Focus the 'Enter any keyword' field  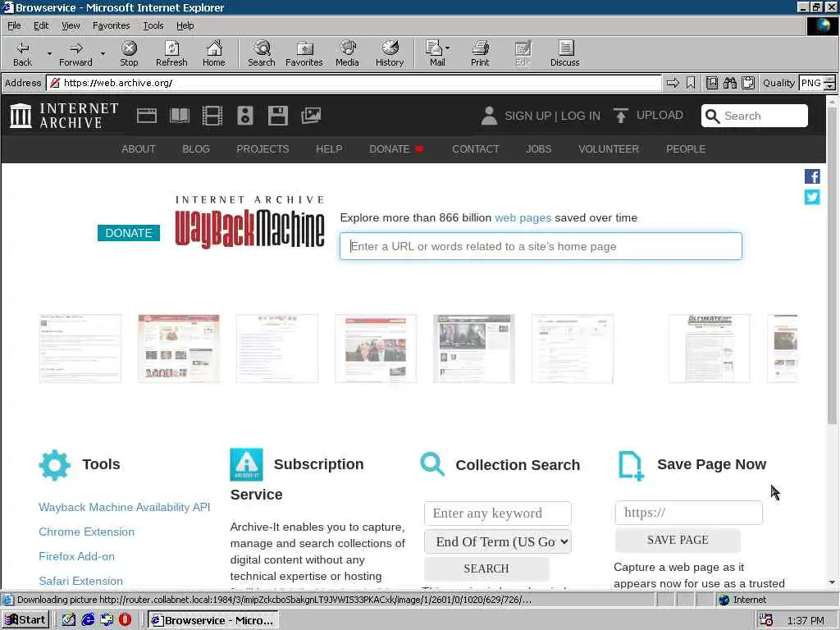coord(498,514)
